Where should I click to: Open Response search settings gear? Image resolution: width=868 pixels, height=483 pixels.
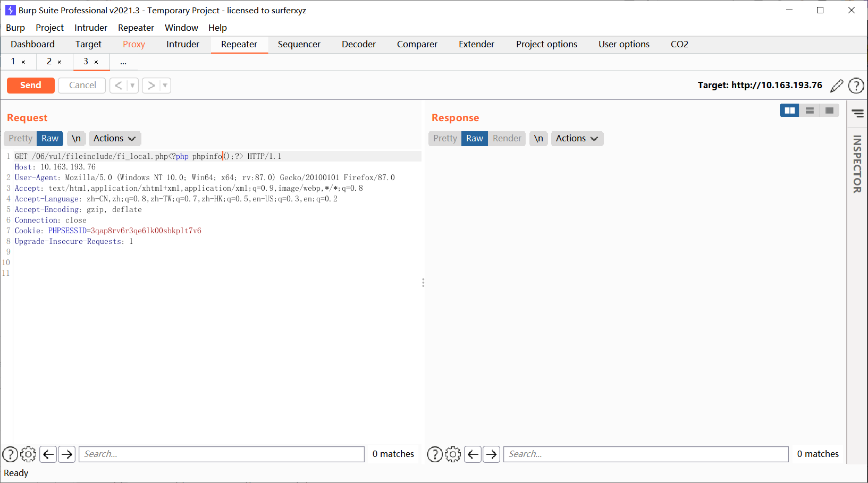click(x=453, y=454)
